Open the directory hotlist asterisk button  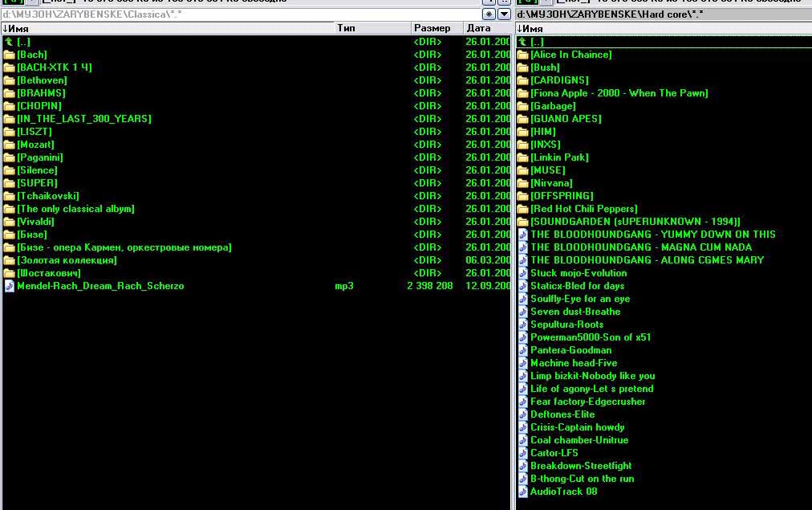pyautogui.click(x=489, y=14)
